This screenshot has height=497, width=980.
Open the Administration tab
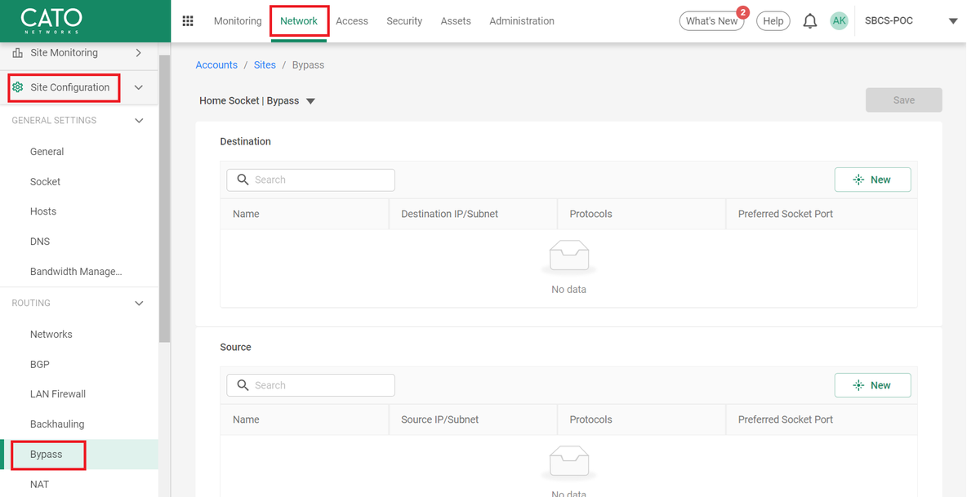[522, 21]
